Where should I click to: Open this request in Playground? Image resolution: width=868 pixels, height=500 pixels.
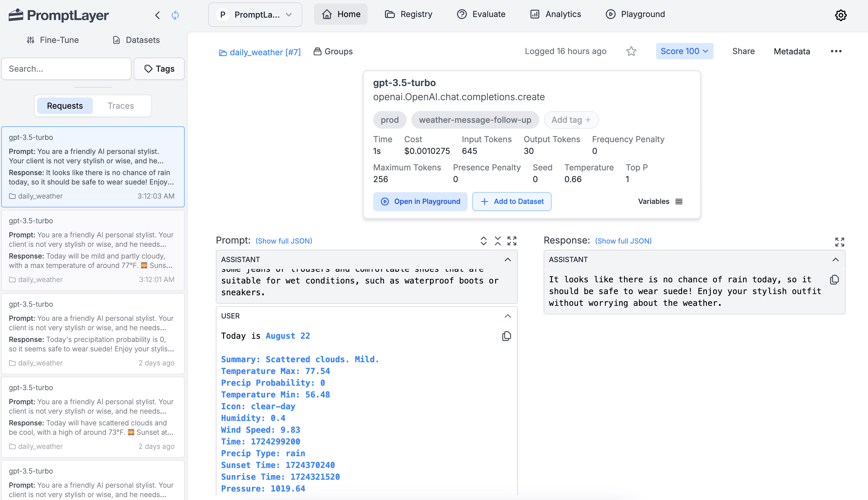(x=420, y=201)
